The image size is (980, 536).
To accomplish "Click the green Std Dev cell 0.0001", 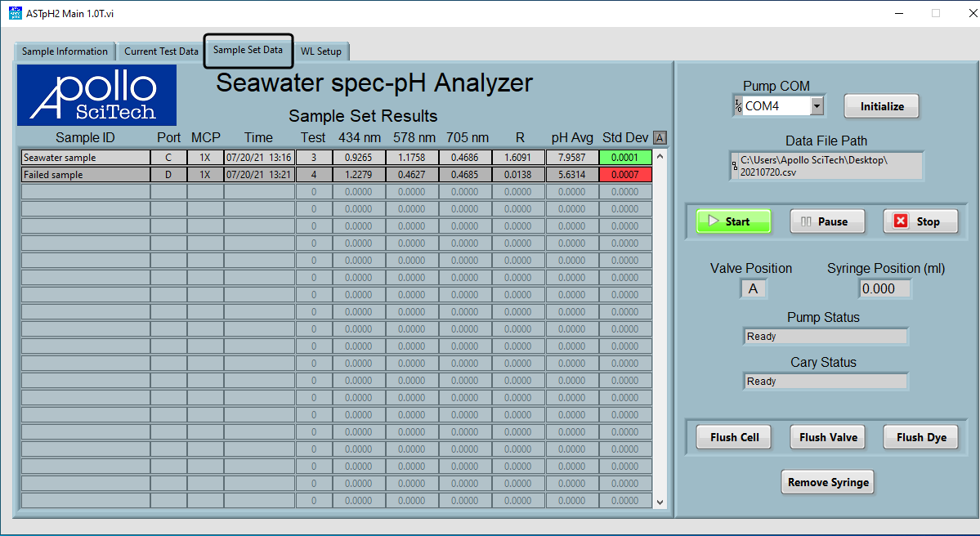I will click(624, 158).
